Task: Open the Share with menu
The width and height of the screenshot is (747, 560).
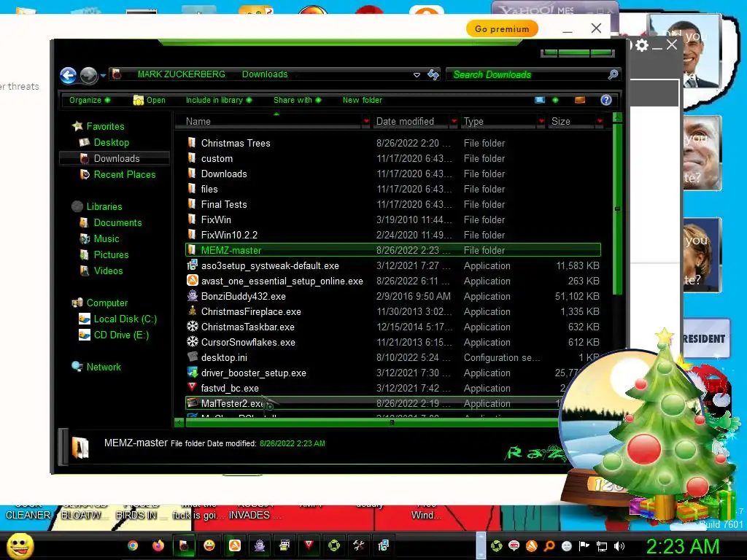Action: click(x=297, y=100)
